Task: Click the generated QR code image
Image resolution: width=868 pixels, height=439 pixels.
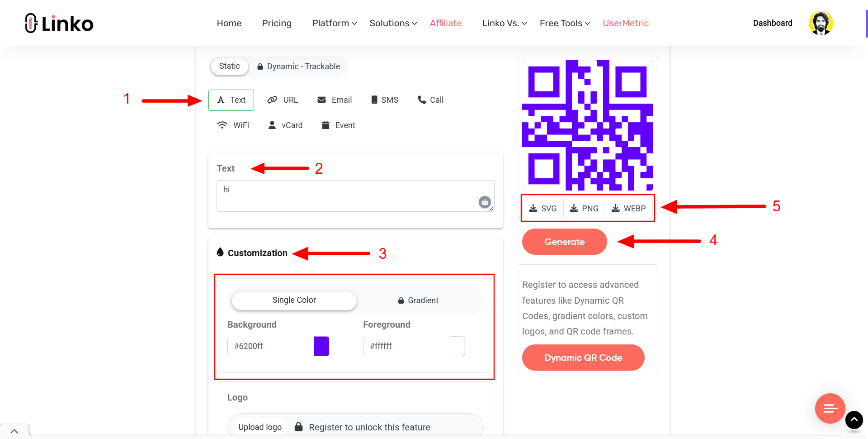Action: tap(587, 125)
